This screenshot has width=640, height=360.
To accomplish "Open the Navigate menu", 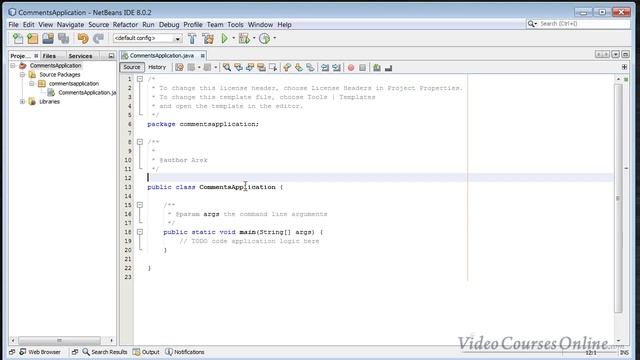I will click(x=70, y=24).
